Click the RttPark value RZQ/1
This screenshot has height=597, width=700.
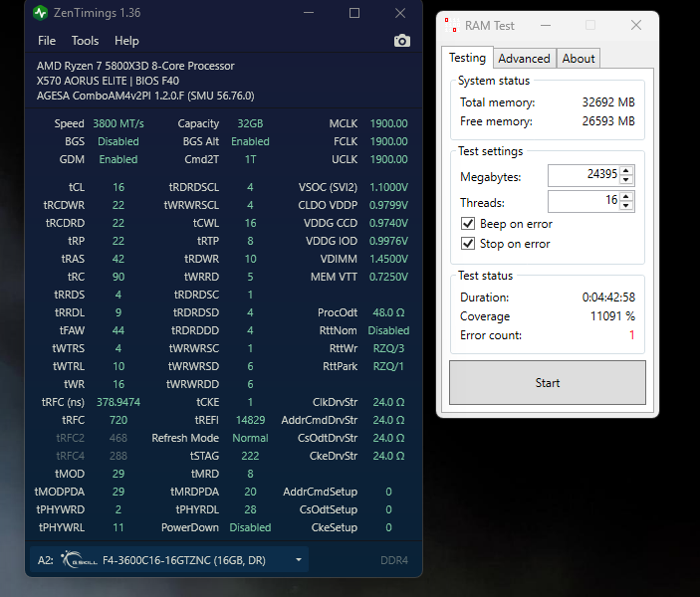tap(388, 366)
